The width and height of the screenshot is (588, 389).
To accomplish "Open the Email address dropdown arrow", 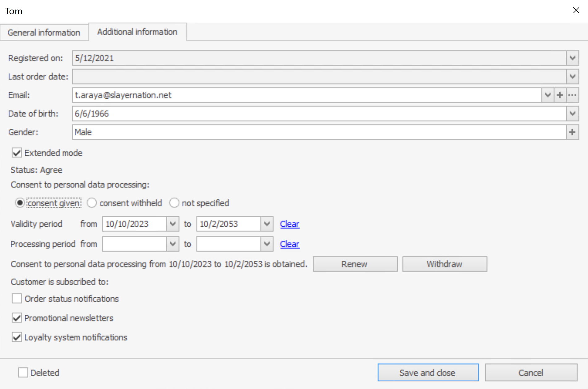I will (x=548, y=95).
